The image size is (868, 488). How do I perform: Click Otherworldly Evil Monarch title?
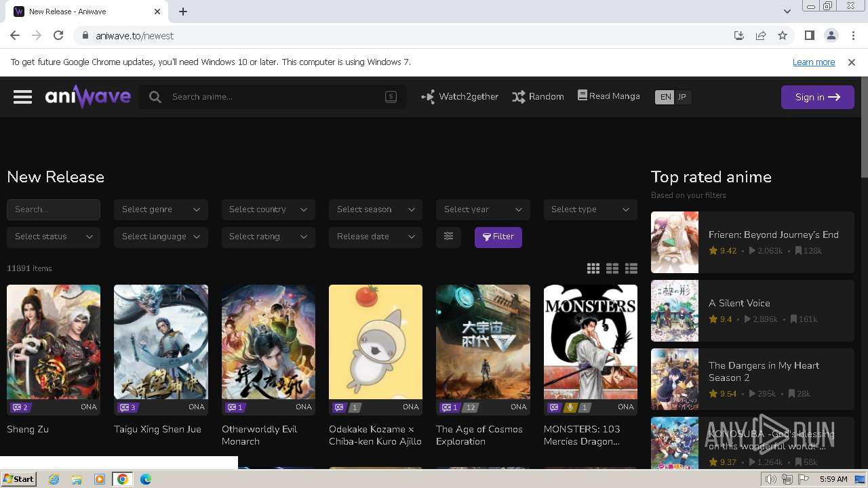tap(259, 435)
